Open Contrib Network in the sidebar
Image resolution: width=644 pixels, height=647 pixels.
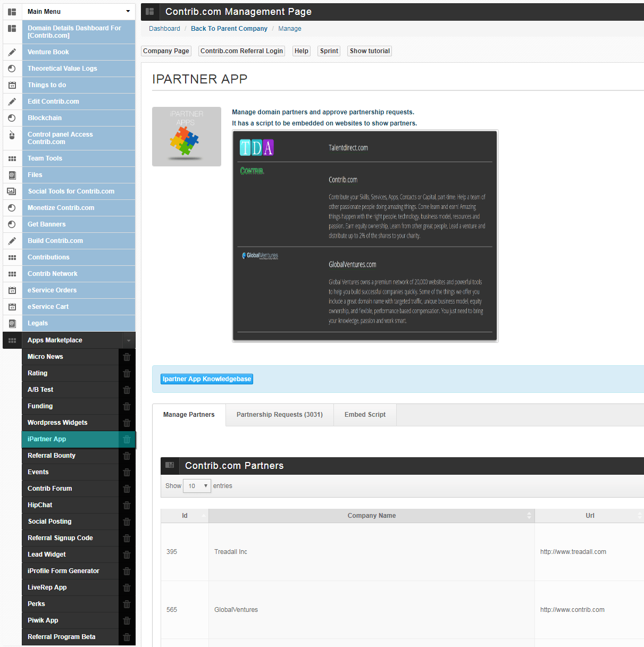pyautogui.click(x=79, y=274)
